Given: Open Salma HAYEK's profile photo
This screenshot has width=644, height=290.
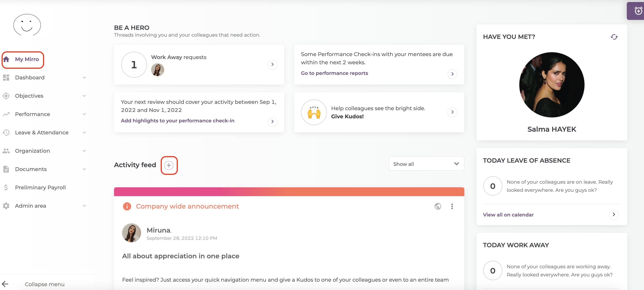Looking at the screenshot, I should pos(552,85).
